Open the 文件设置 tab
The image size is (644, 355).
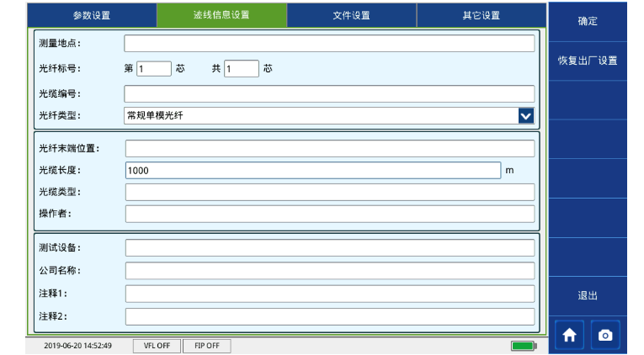pos(352,15)
